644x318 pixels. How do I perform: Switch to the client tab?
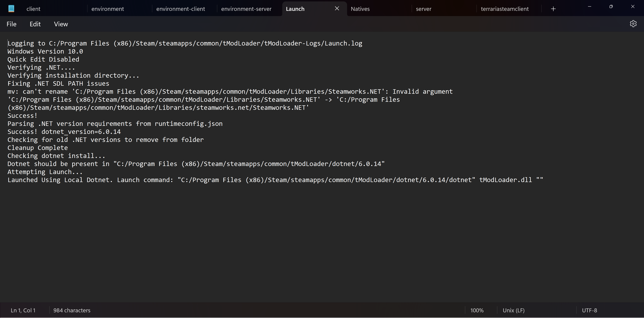[x=33, y=9]
